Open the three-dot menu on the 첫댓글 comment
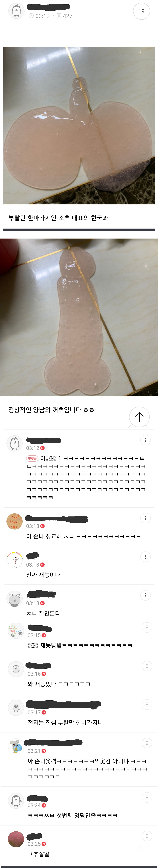Screen dimensions: 158x868 click(x=145, y=440)
